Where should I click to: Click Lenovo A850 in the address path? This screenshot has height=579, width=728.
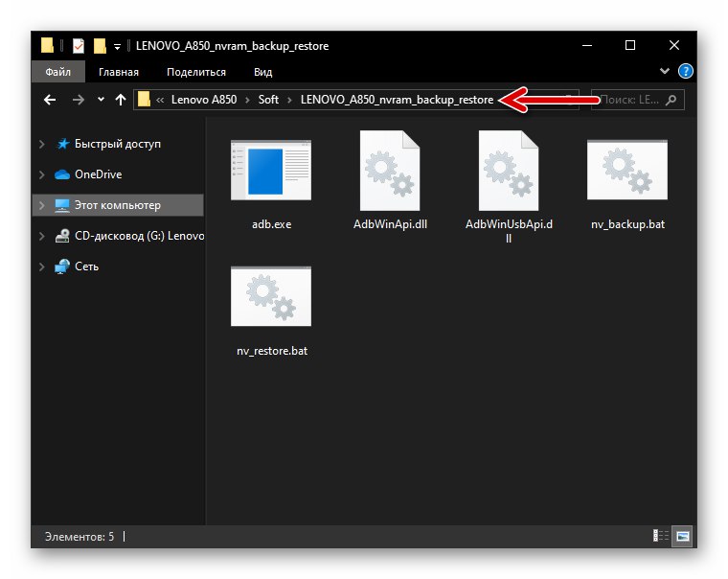point(204,100)
